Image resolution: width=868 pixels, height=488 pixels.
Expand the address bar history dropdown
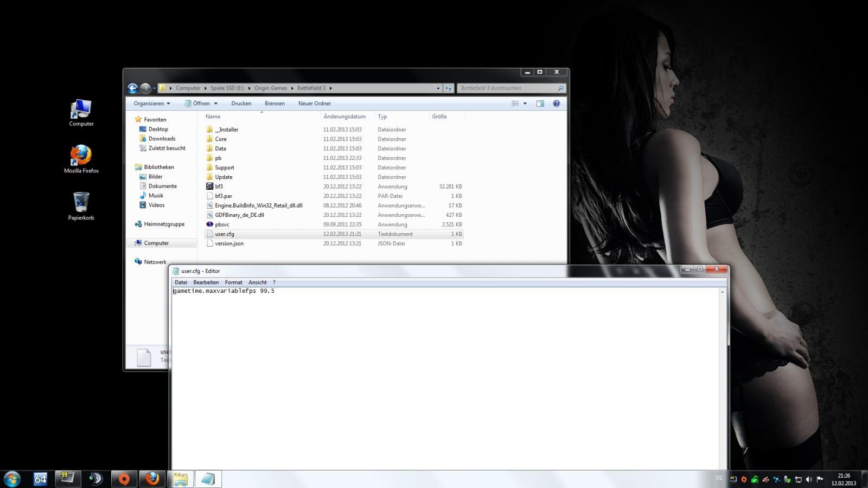[x=438, y=88]
